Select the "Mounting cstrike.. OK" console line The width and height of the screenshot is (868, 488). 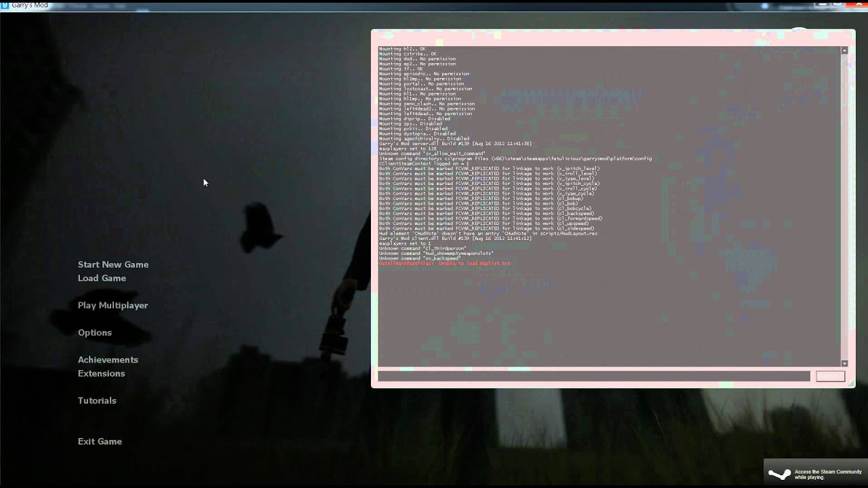(x=408, y=54)
